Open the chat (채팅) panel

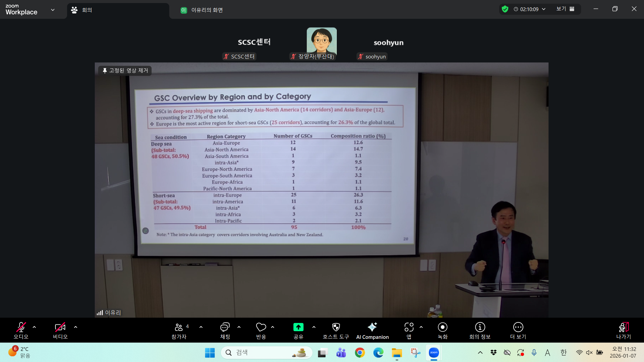pos(225,330)
